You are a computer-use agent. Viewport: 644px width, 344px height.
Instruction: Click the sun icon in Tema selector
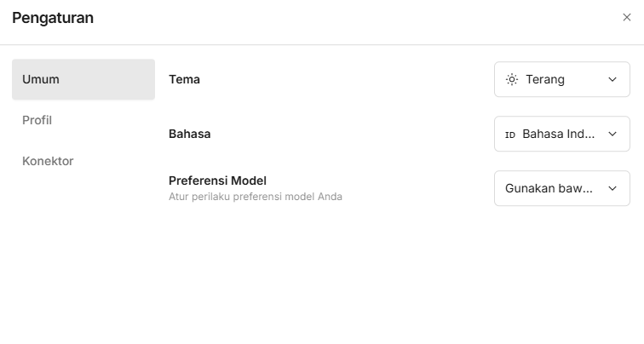(x=512, y=79)
